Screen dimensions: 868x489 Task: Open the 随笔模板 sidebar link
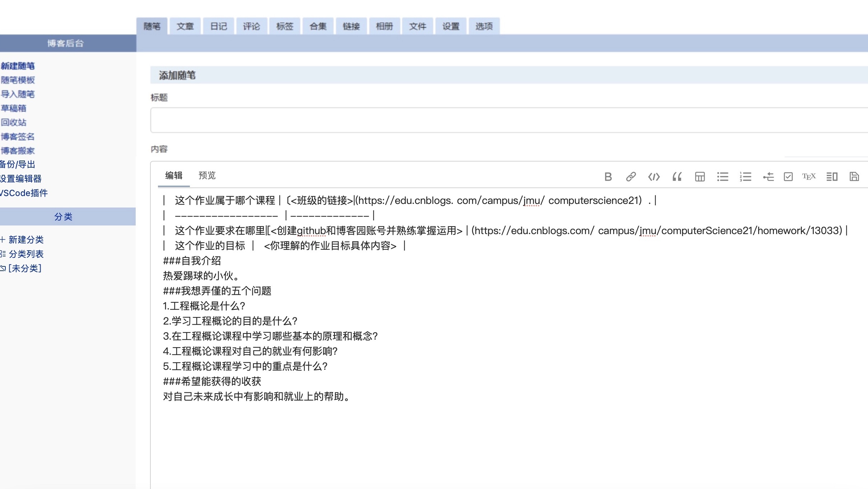click(x=18, y=80)
